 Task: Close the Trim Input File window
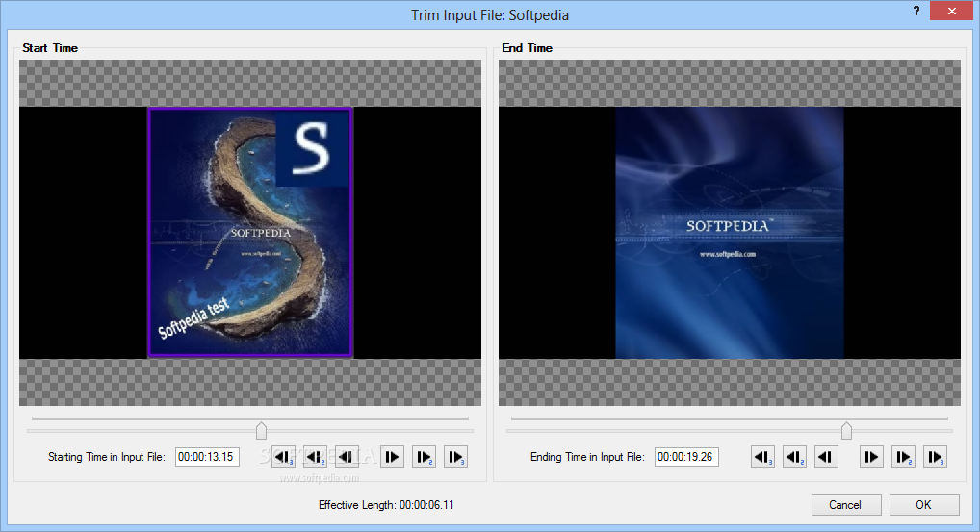[951, 11]
